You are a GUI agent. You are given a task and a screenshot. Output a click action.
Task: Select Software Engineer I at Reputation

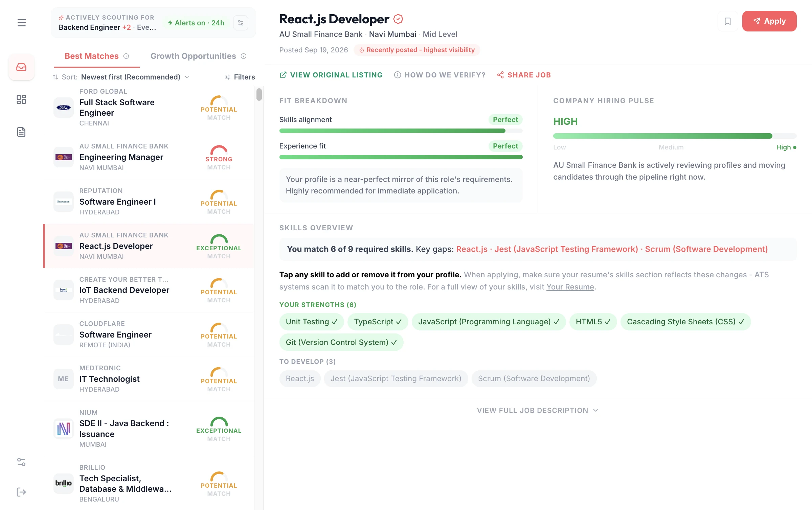point(149,202)
